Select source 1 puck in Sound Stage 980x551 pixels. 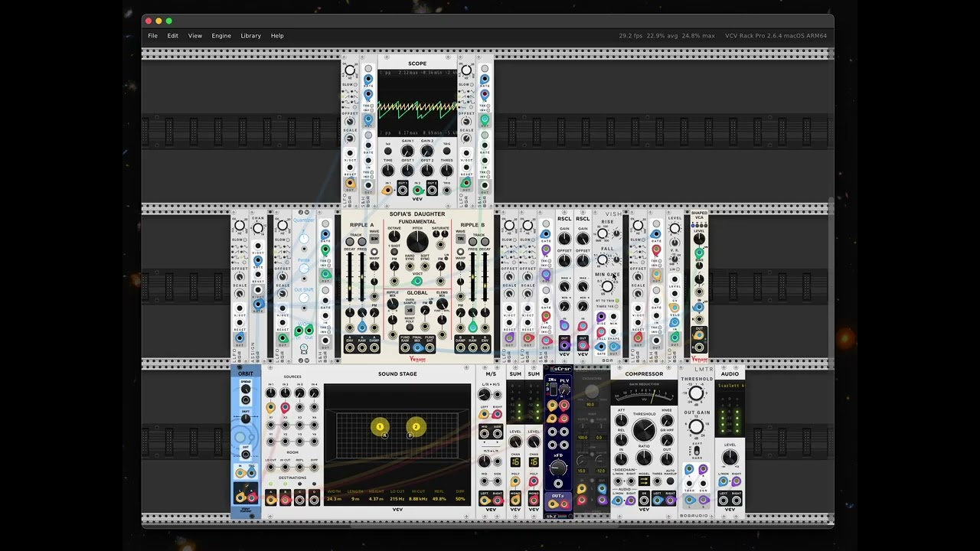pyautogui.click(x=380, y=426)
